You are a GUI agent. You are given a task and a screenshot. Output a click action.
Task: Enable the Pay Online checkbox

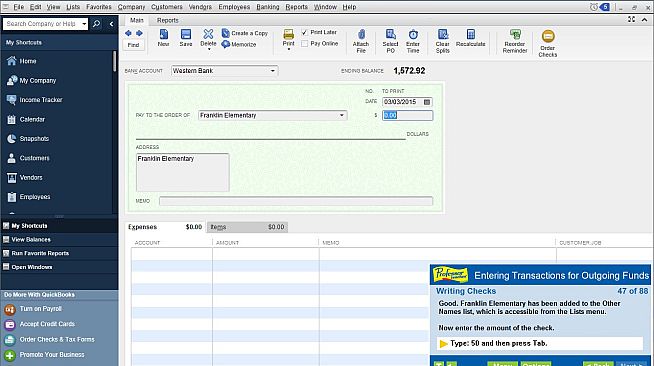[x=304, y=43]
